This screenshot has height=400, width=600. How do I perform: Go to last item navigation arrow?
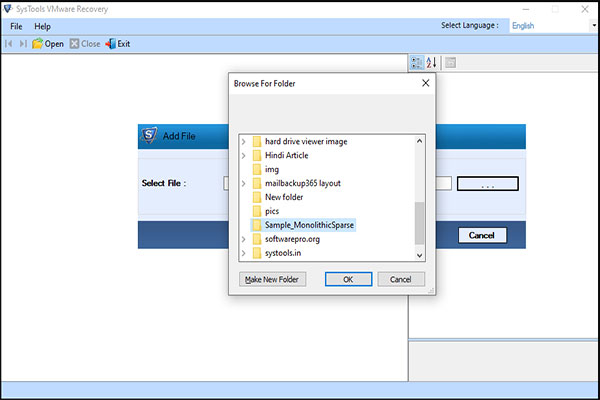click(x=23, y=44)
